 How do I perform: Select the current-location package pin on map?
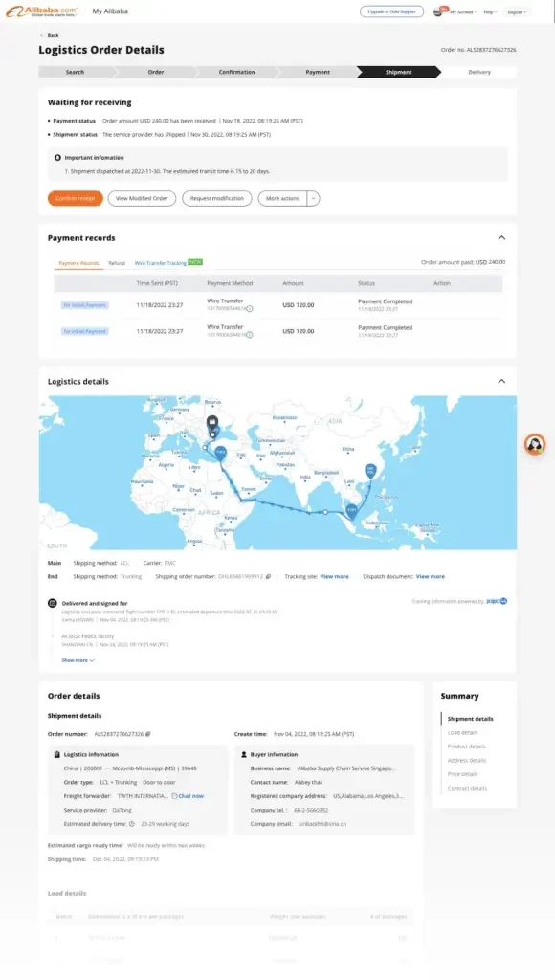pos(212,422)
